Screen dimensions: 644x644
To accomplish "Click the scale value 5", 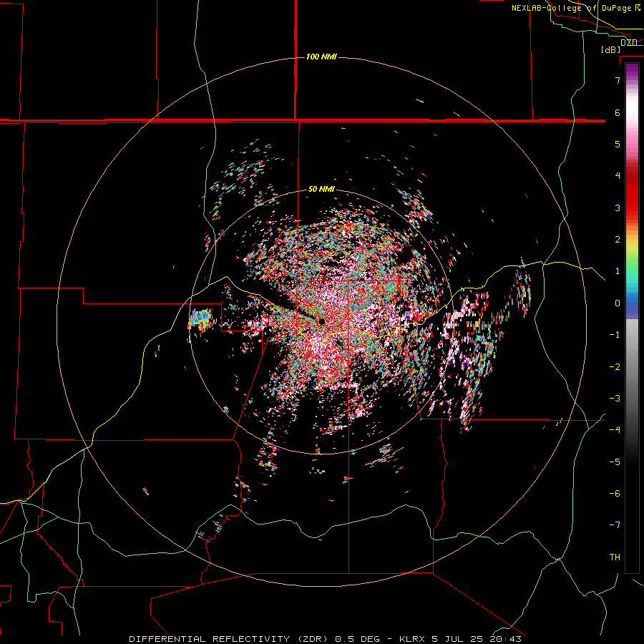I will (x=618, y=144).
